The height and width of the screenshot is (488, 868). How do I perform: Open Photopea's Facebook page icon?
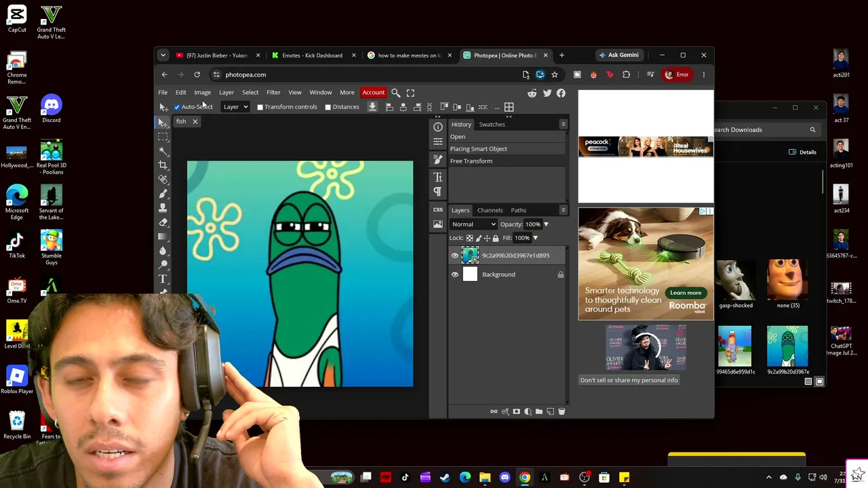[x=561, y=93]
